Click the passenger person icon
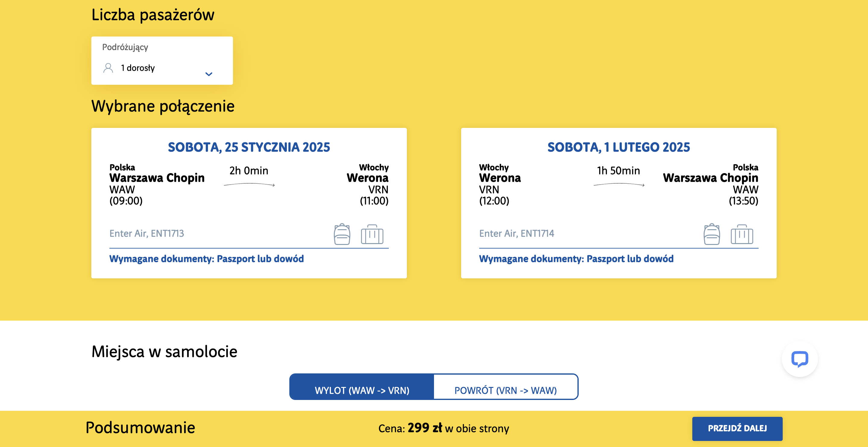This screenshot has width=868, height=447. tap(108, 68)
